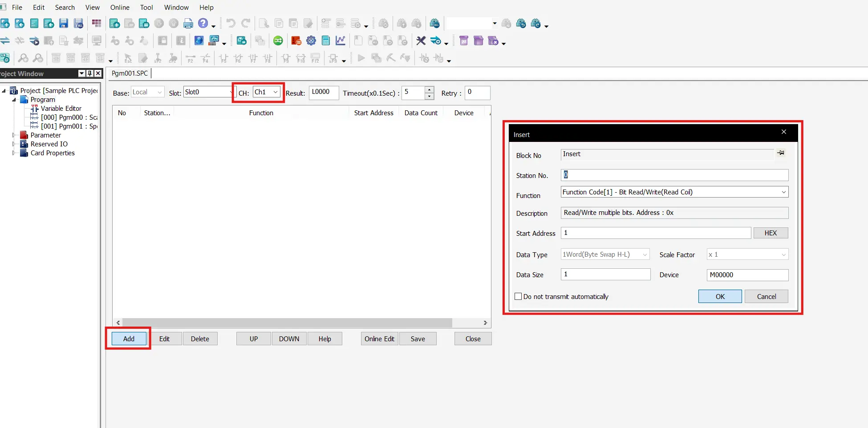Click the Print icon in the toolbar

[188, 24]
